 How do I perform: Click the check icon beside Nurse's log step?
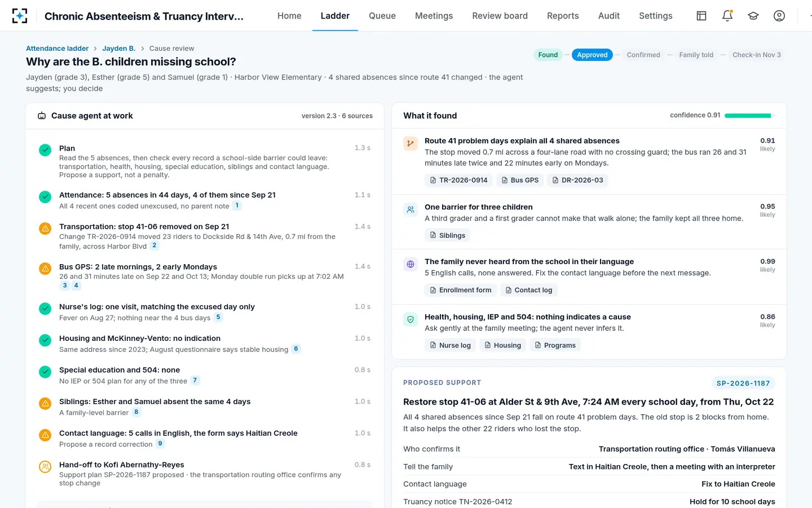(45, 309)
